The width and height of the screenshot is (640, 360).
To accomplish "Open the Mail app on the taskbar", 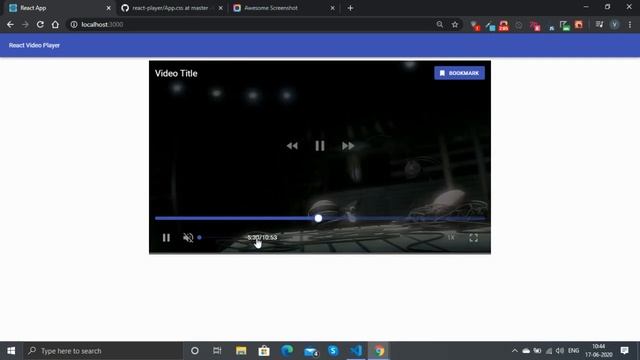I will [x=311, y=351].
